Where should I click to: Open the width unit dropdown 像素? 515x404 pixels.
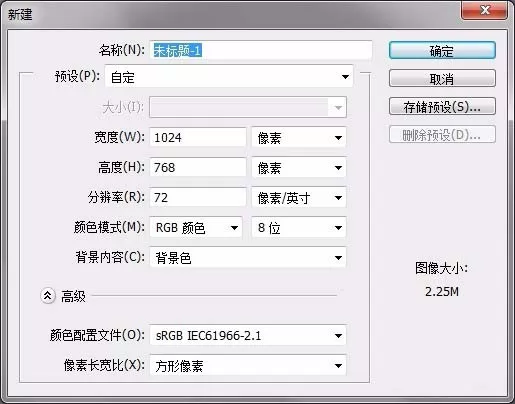click(299, 137)
